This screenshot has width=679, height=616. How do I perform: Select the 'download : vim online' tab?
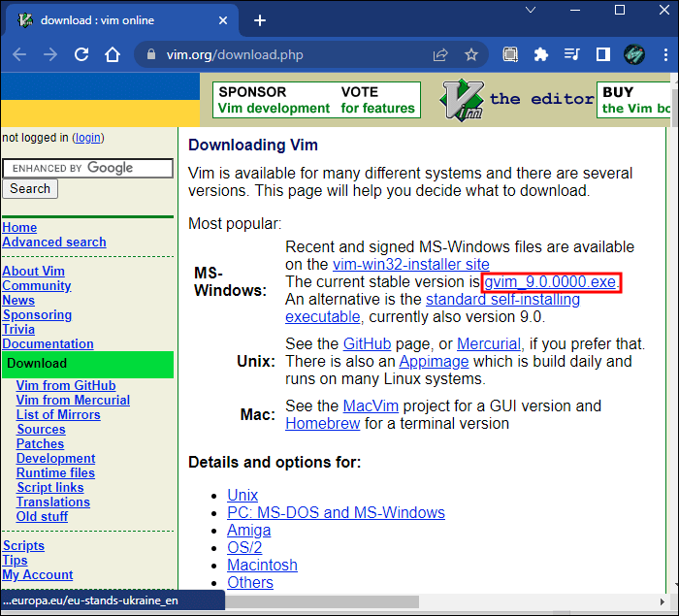121,20
